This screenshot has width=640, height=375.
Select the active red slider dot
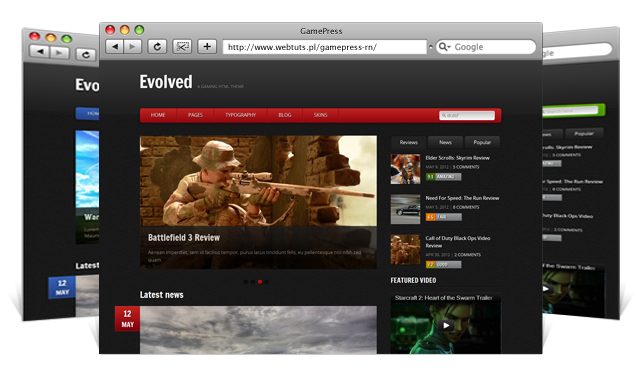click(x=260, y=282)
